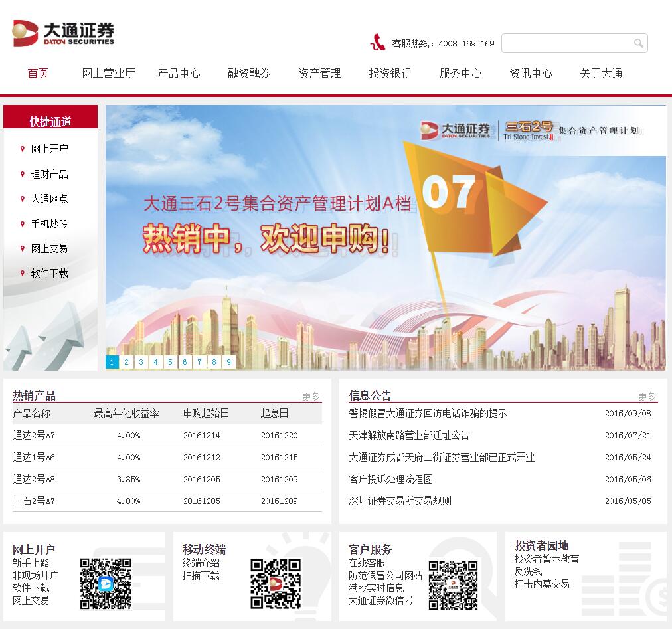
Task: Click the 移动终端 QR code
Action: [x=276, y=584]
